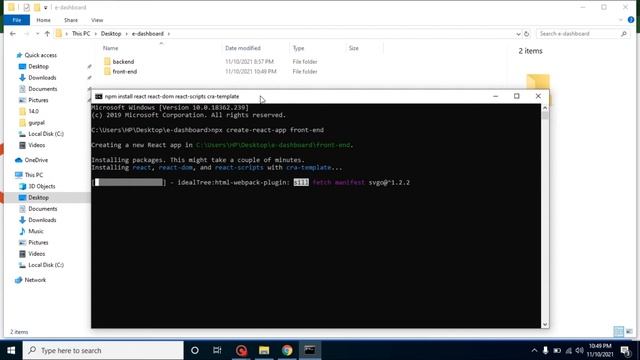Switch to Command Prompt on taskbar
This screenshot has height=360, width=640.
pos(310,350)
